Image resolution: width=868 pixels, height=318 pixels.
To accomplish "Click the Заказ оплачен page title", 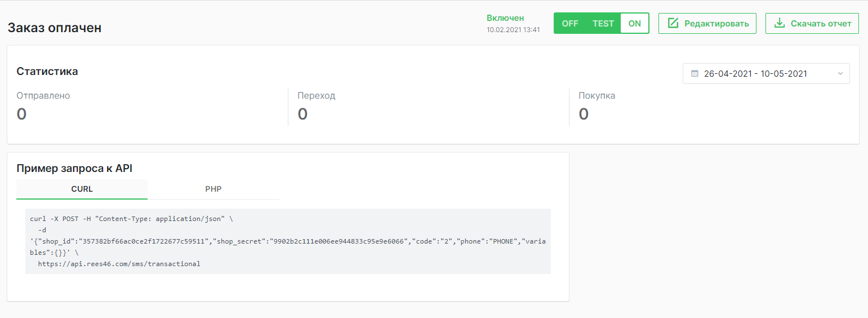I will pos(55,28).
